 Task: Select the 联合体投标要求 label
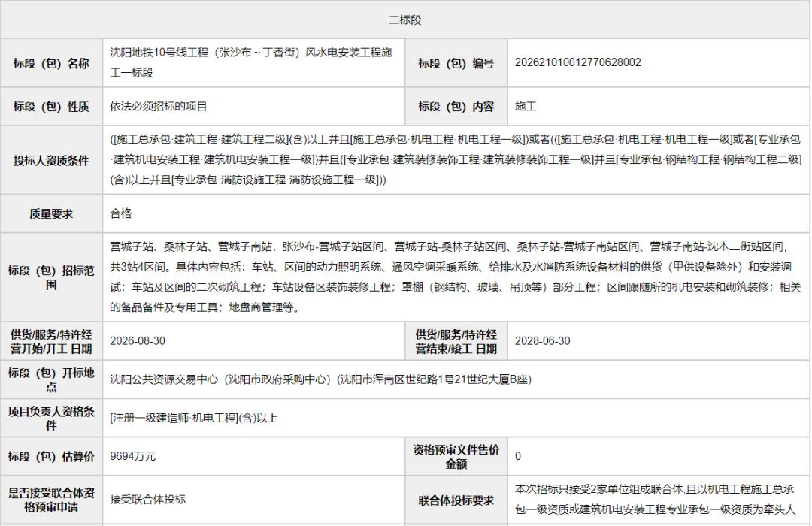[456, 500]
